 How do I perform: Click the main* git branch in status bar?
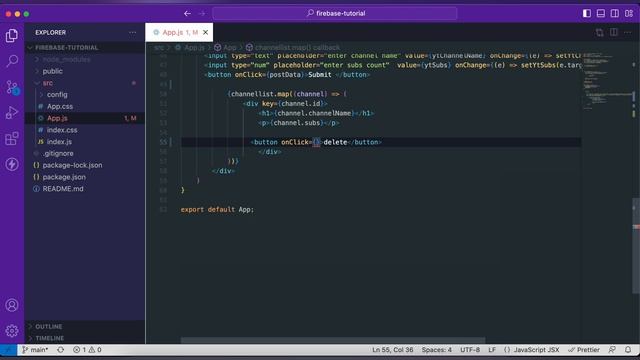(x=35, y=350)
